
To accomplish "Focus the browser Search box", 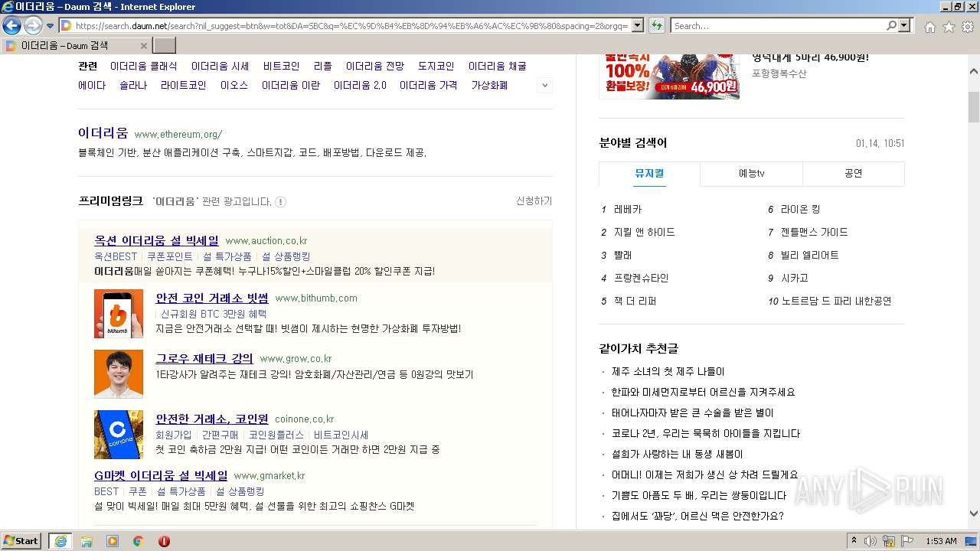I will (779, 25).
